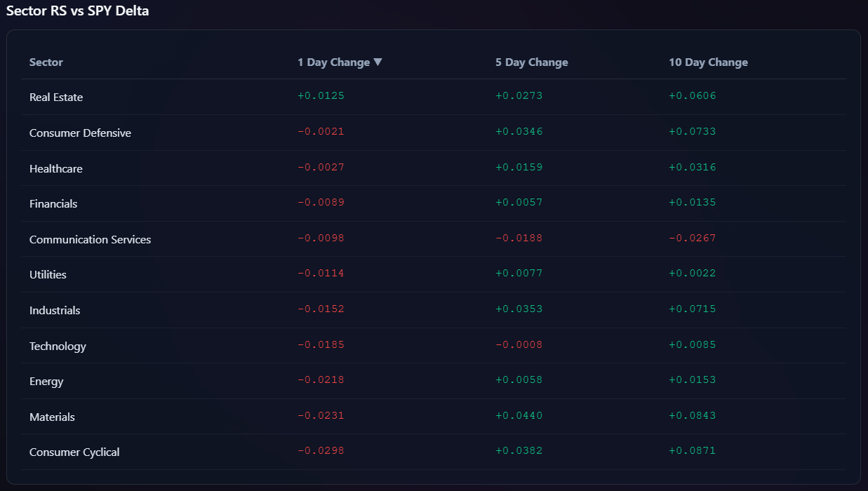Click Communication Services sector name
The image size is (868, 491).
click(x=90, y=240)
